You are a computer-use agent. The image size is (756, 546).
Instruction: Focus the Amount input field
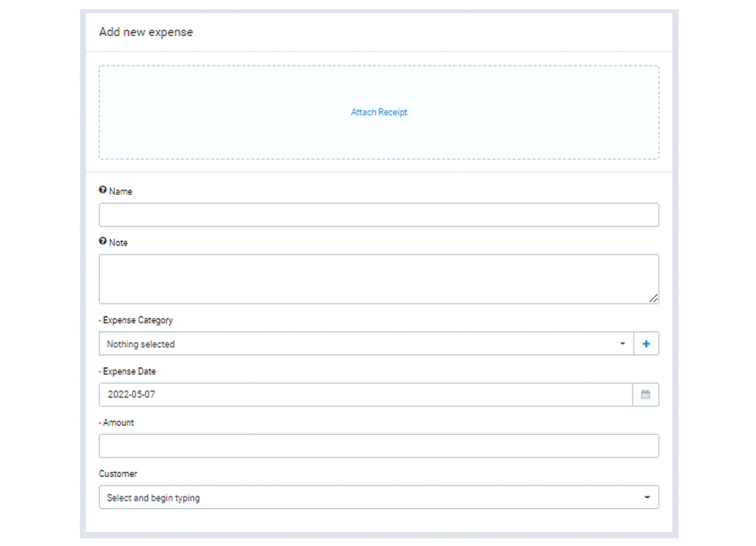379,446
